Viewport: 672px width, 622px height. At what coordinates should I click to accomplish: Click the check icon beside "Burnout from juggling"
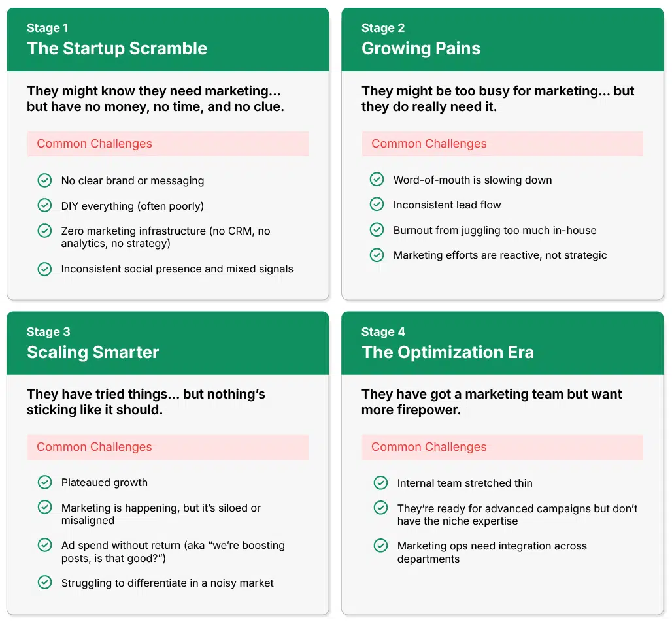[x=377, y=229]
